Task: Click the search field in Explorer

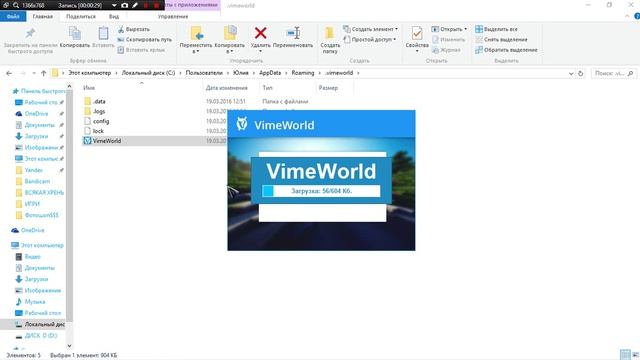Action: (613, 73)
